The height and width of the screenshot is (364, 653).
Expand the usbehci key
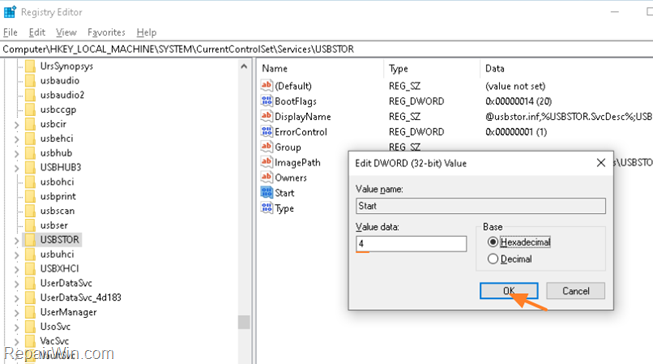pos(16,139)
